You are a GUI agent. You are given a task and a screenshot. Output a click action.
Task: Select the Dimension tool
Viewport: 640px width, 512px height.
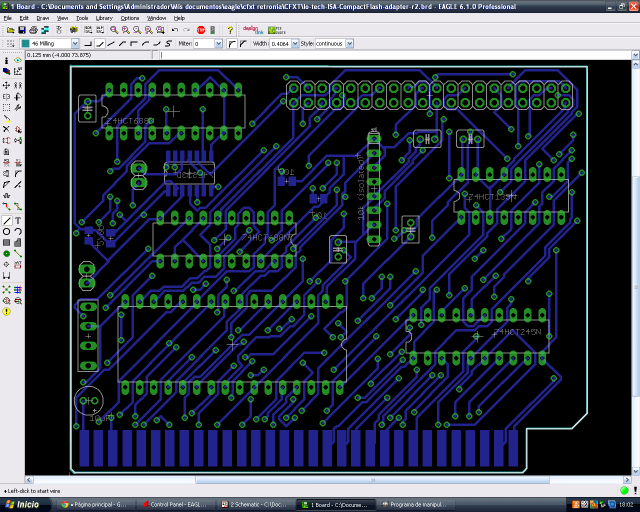pos(6,276)
